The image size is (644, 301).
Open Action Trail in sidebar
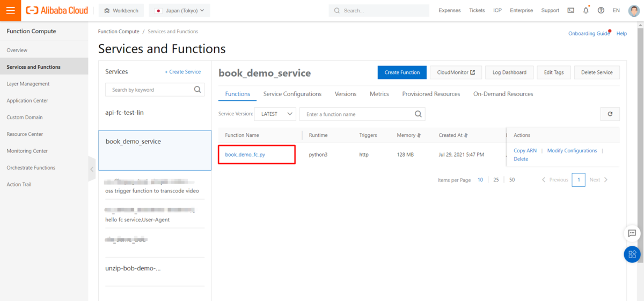[44, 185]
